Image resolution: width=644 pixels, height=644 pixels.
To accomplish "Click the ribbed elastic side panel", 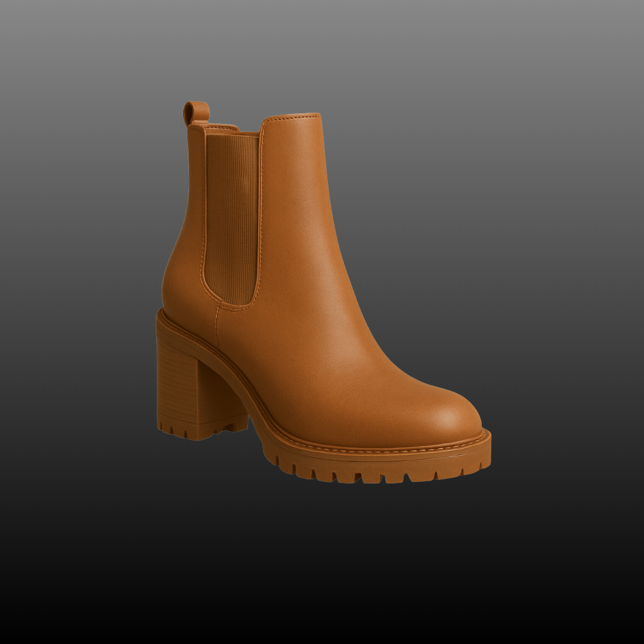I will tap(231, 215).
